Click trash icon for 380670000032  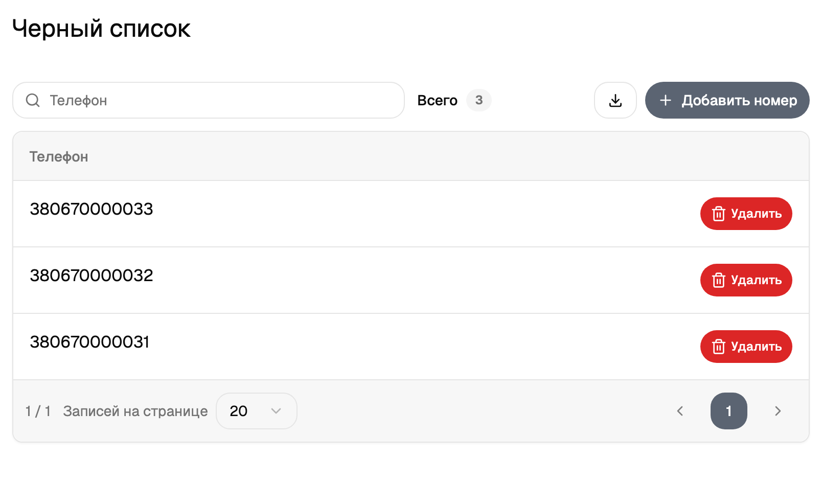(x=719, y=280)
